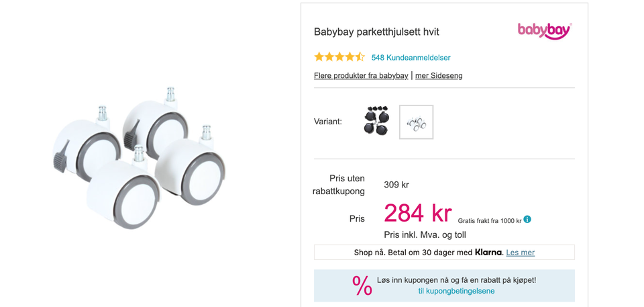
Task: Click the Babybay parketthjulsett hvit product title
Action: [376, 32]
